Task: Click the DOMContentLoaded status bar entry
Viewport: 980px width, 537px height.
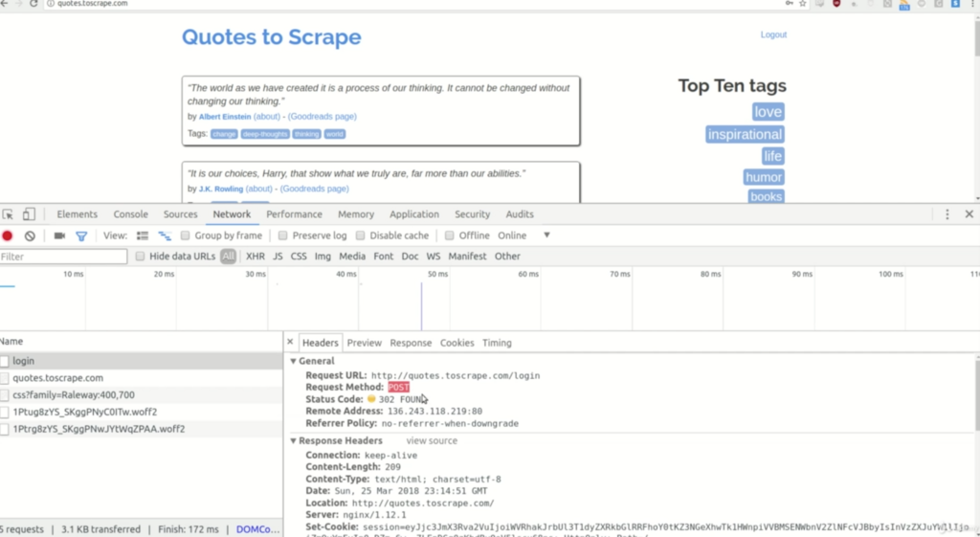Action: click(x=257, y=529)
